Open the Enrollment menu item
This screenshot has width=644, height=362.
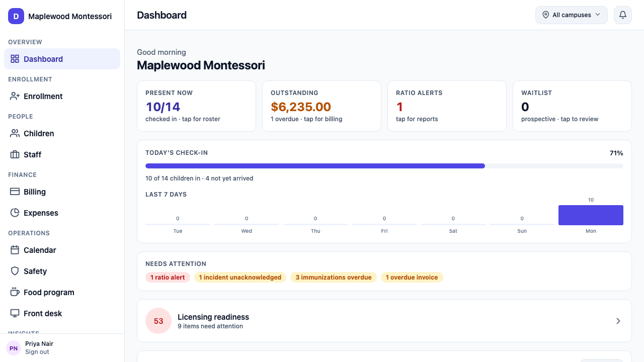[62, 96]
